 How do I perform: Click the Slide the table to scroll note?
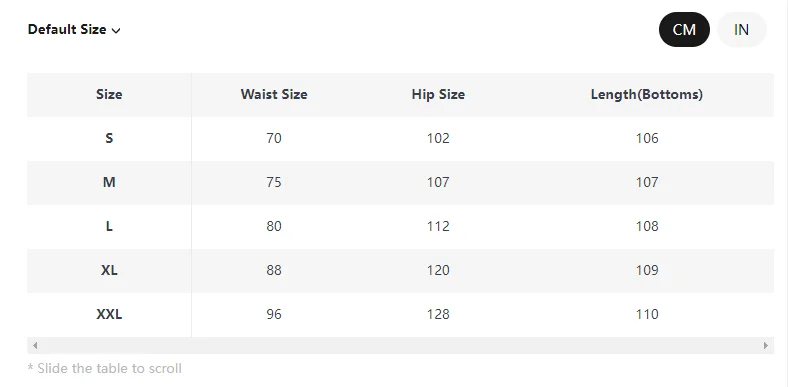[x=105, y=368]
